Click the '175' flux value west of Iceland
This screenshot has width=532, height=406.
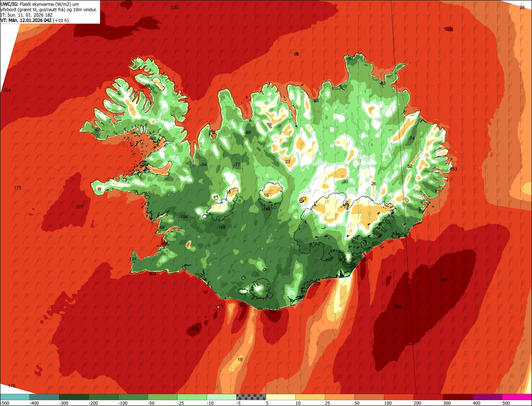(x=17, y=188)
